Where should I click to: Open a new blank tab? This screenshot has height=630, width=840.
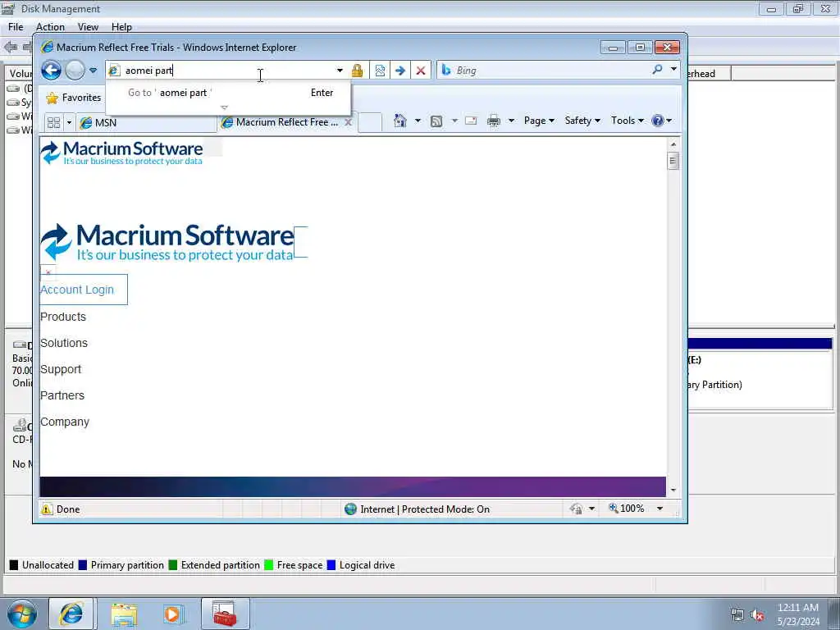370,122
